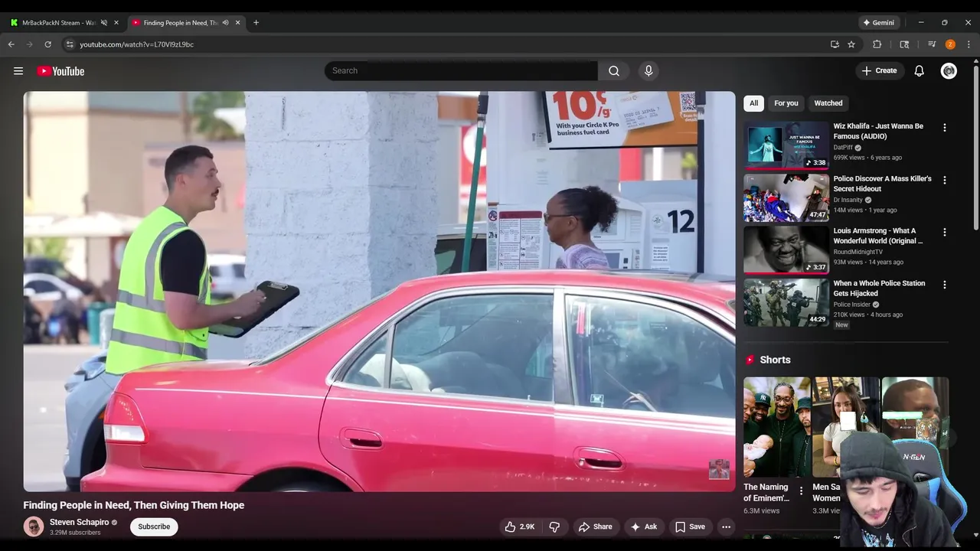980x551 pixels.
Task: Start voice search with the microphone
Action: [648, 71]
